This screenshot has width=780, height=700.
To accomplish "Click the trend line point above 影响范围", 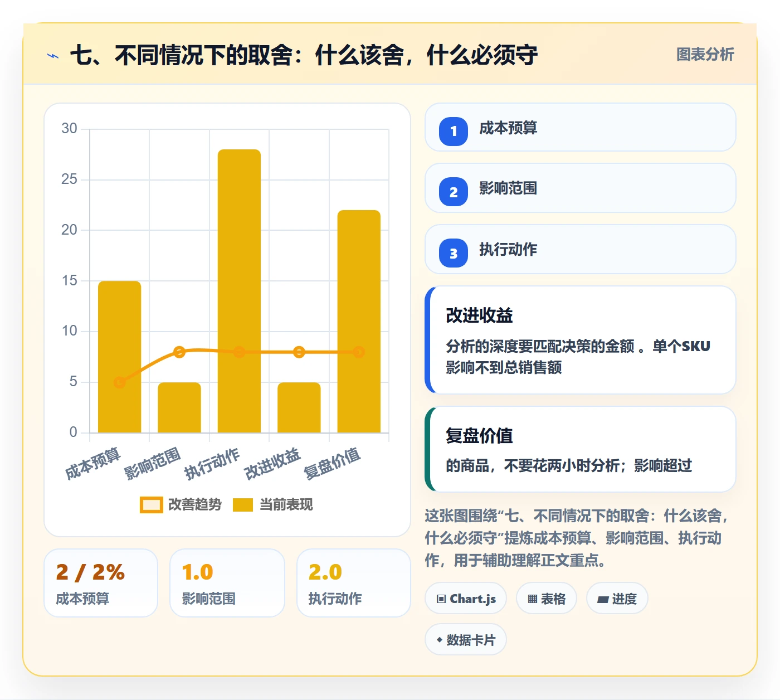I will pyautogui.click(x=179, y=352).
